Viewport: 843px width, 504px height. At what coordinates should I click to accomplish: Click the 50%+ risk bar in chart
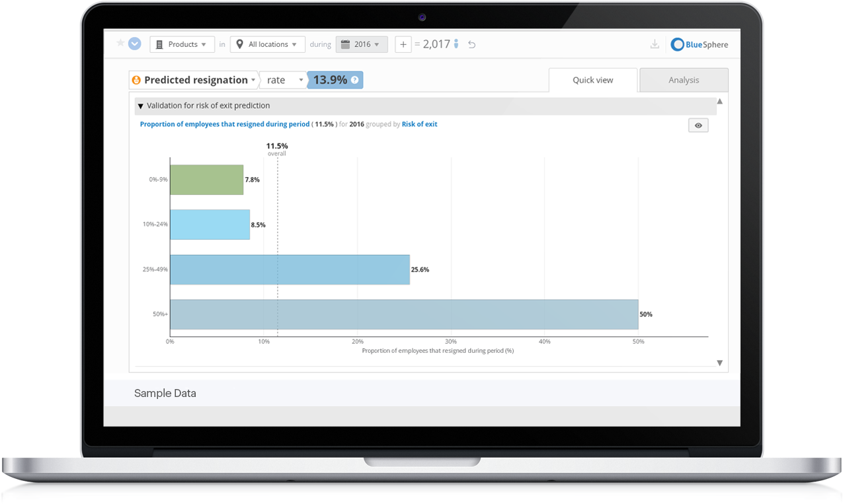tap(403, 314)
